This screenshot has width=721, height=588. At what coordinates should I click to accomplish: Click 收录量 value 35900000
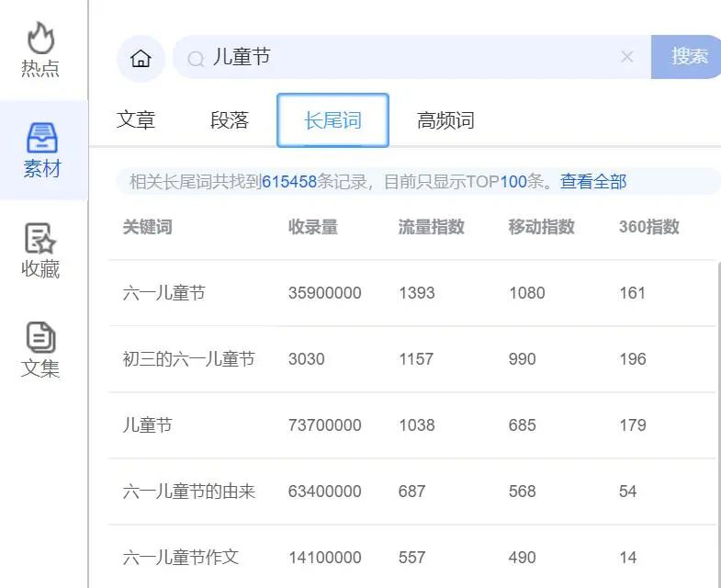(324, 293)
